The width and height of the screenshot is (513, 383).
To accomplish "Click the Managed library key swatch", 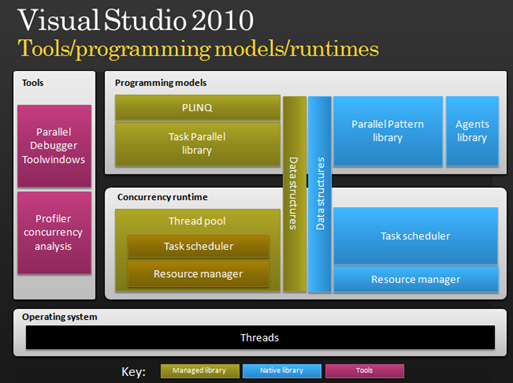I will (x=200, y=371).
